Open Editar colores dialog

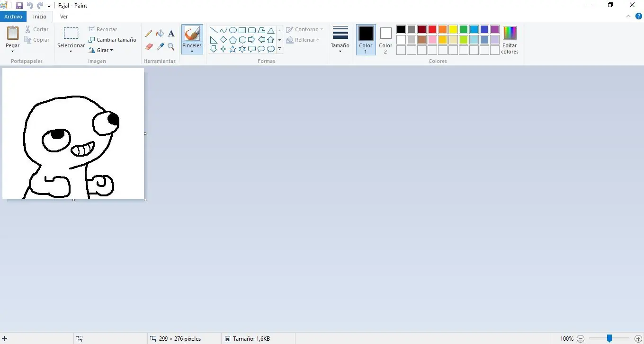(x=510, y=40)
